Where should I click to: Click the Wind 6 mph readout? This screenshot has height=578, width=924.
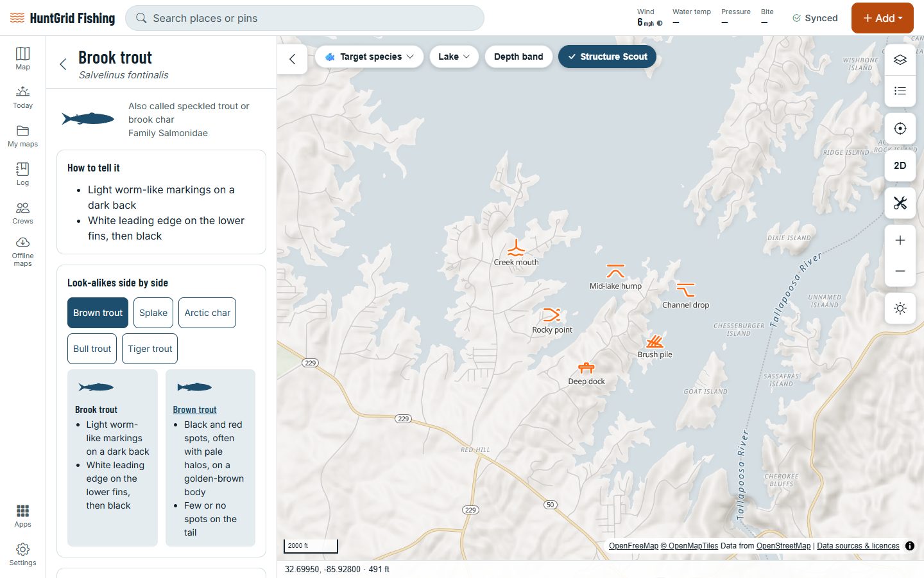pos(649,17)
